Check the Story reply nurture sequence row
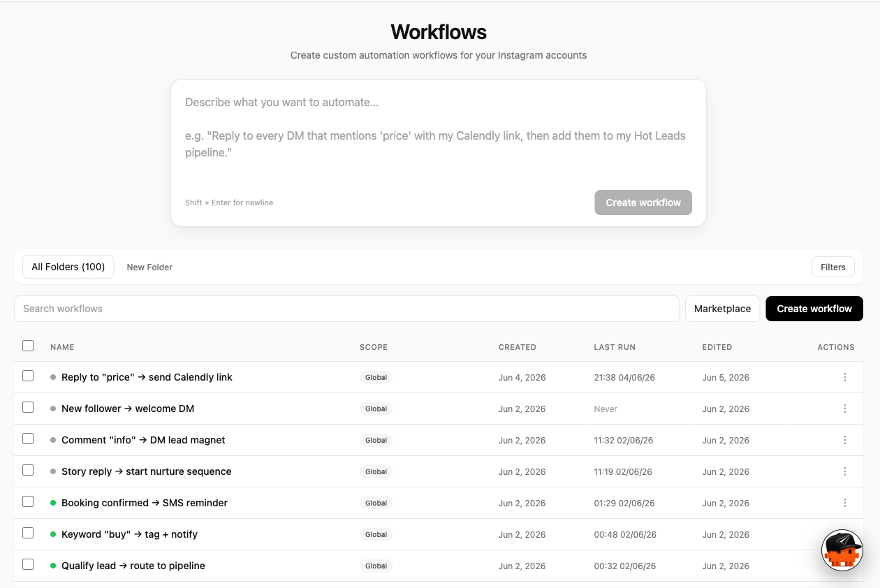Image resolution: width=880 pixels, height=588 pixels. 28,470
